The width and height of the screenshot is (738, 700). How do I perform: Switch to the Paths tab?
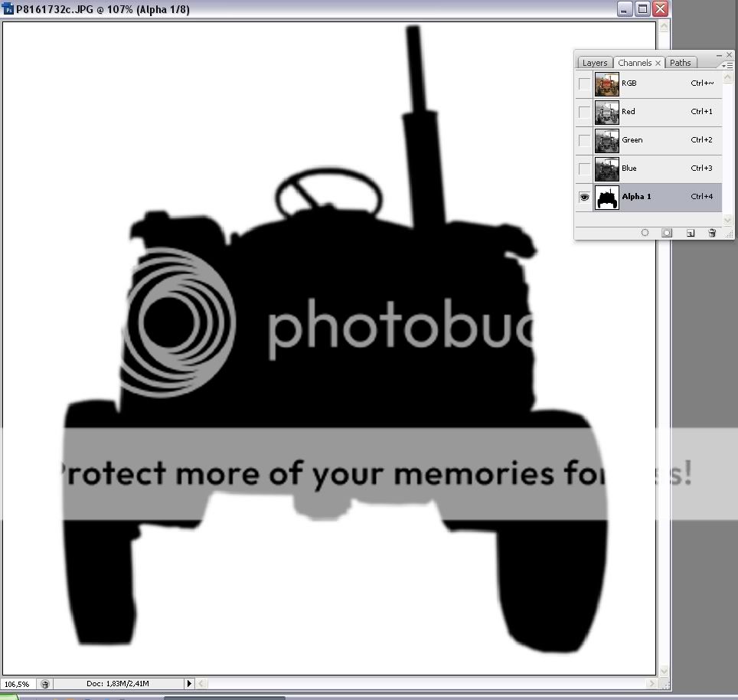tap(680, 63)
